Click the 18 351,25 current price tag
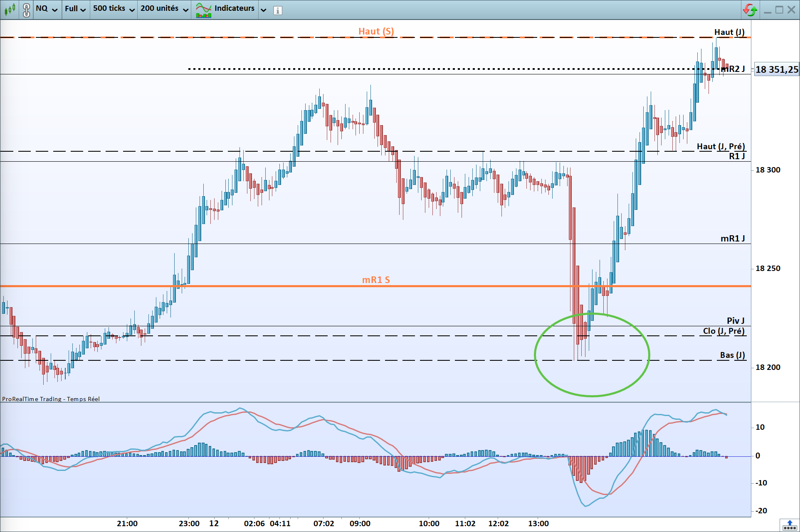Screen dimensions: 800x532 click(776, 69)
